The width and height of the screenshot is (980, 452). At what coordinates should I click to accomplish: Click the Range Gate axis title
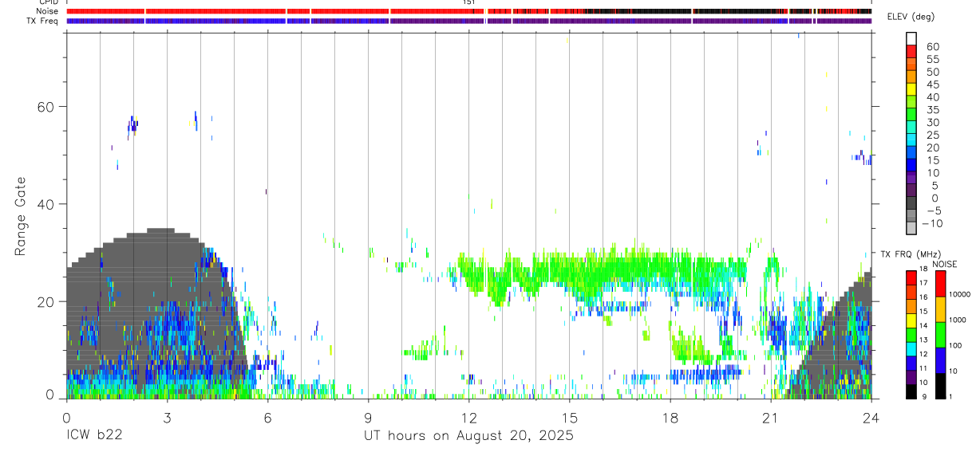pos(21,216)
